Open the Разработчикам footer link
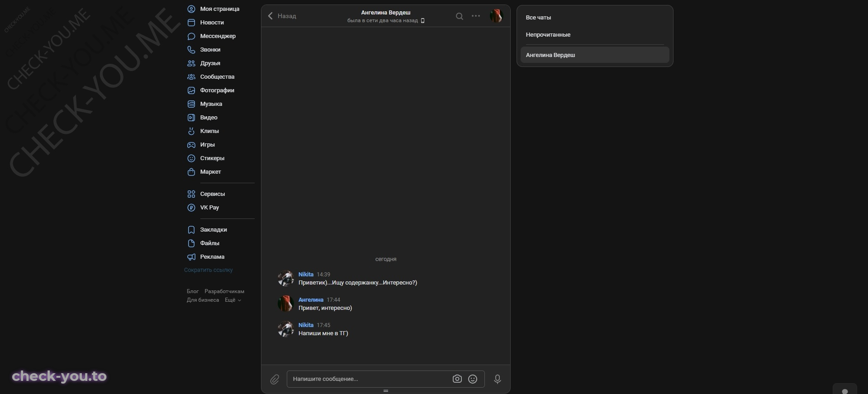Image resolution: width=868 pixels, height=394 pixels. point(224,291)
